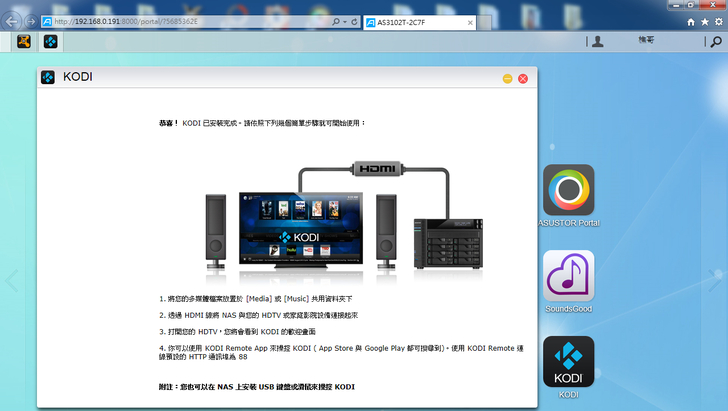Image resolution: width=728 pixels, height=411 pixels.
Task: Switch to the orange app in ADM taskbar
Action: coord(24,42)
